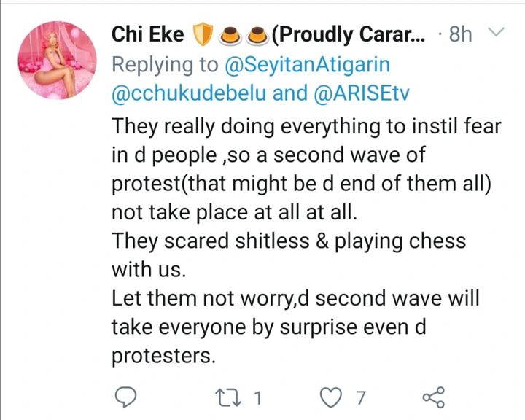Screen dimensions: 525x420
Task: Open the share icon options
Action: (x=434, y=396)
